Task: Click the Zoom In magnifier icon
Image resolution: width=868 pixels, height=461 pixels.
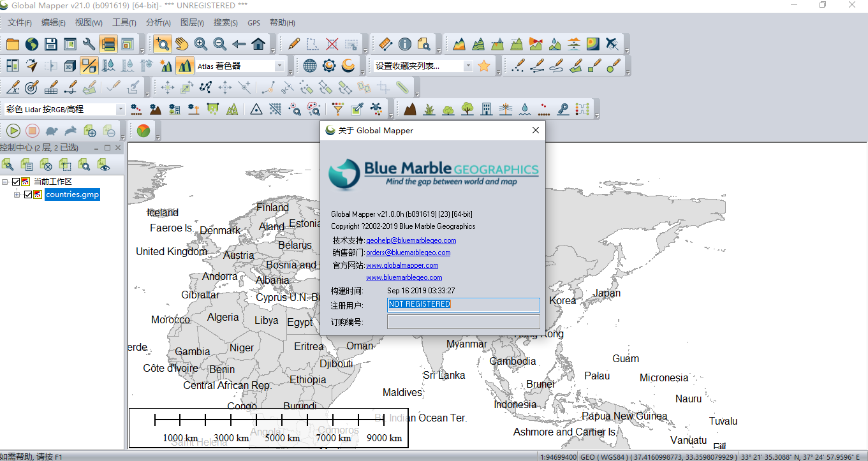Action: (201, 44)
